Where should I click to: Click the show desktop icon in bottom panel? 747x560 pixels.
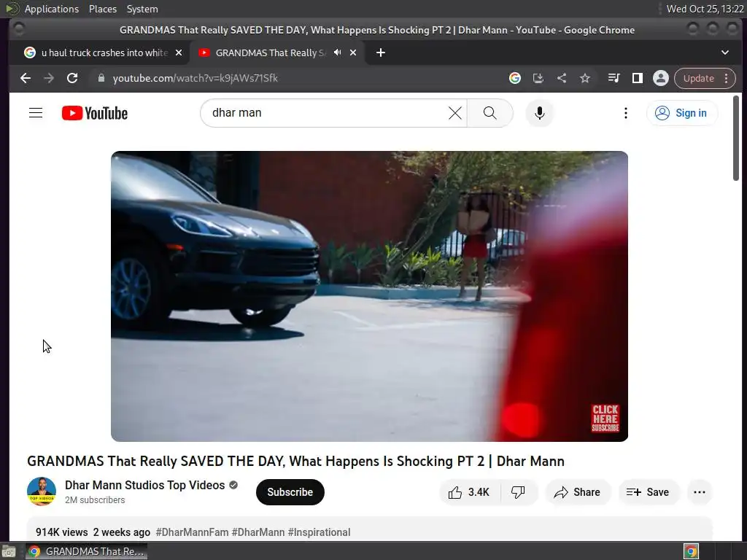8,551
